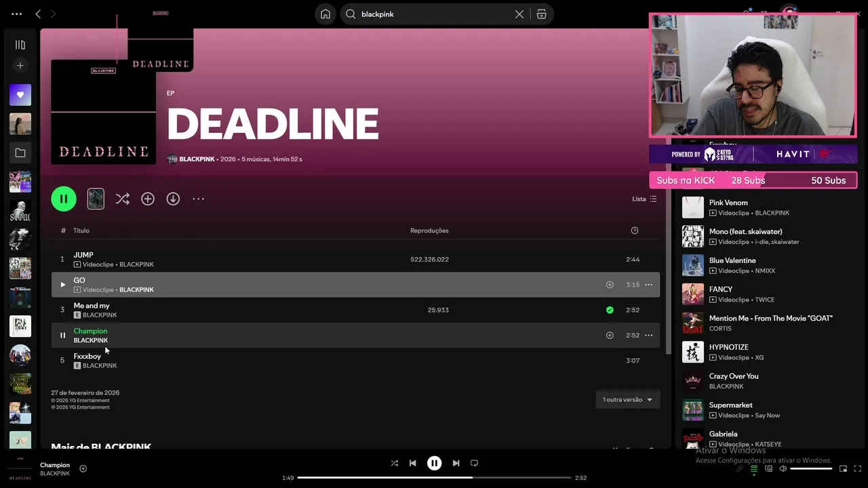Viewport: 868px width, 488px height.
Task: Enable shuffle for the DEADLINE album
Action: (122, 199)
